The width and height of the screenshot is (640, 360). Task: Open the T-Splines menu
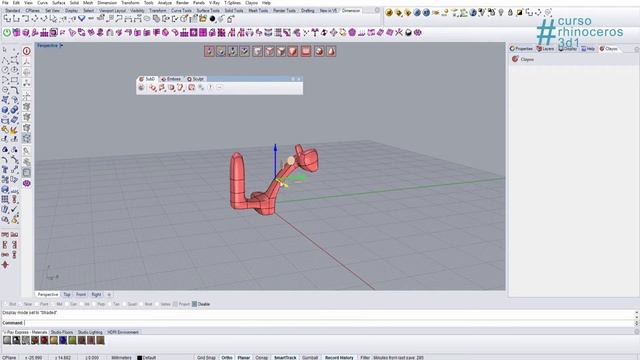coord(232,3)
